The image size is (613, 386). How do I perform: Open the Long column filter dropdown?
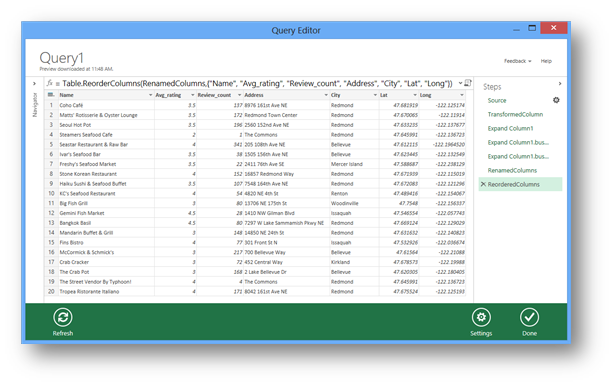tap(462, 95)
